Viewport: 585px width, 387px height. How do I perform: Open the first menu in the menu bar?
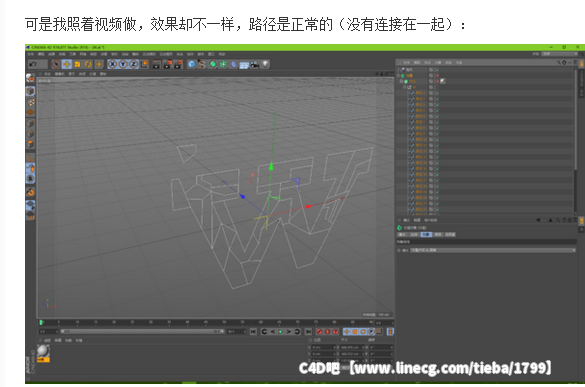pyautogui.click(x=31, y=54)
